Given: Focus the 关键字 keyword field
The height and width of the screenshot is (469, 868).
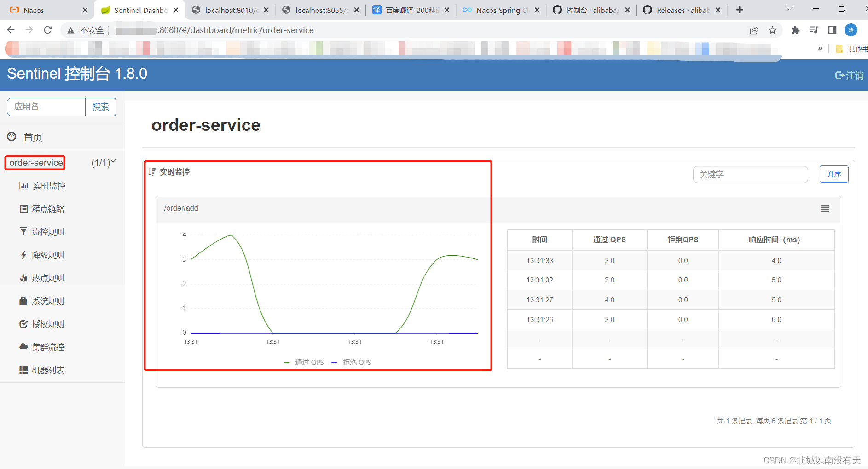Looking at the screenshot, I should point(750,175).
